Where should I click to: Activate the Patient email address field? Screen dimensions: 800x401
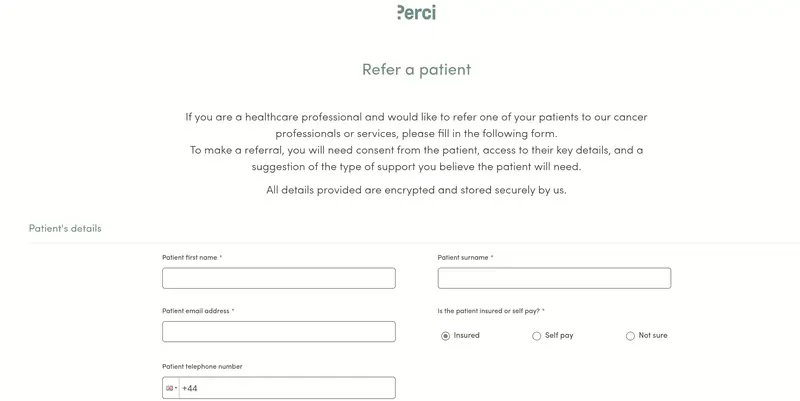pos(279,332)
